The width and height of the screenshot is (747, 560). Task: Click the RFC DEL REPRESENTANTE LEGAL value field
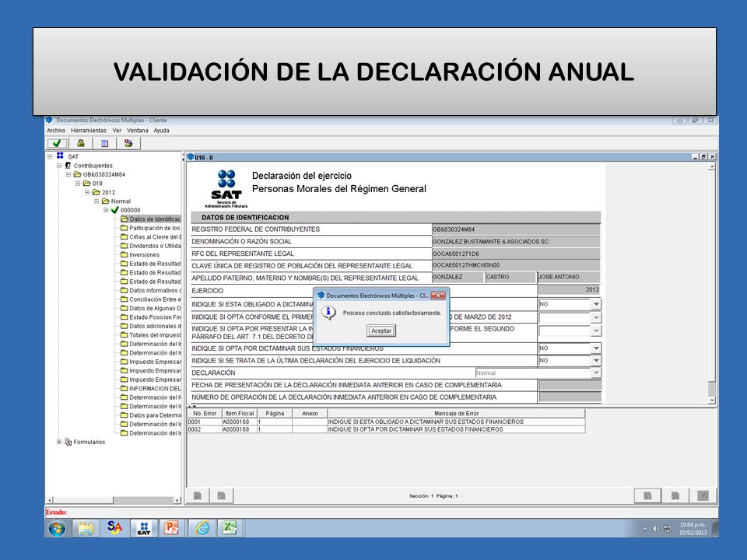516,254
